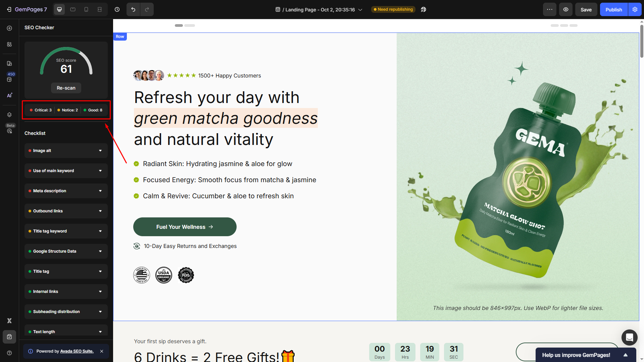Image resolution: width=644 pixels, height=362 pixels.
Task: Expand the Image alt checklist item
Action: pyautogui.click(x=66, y=151)
